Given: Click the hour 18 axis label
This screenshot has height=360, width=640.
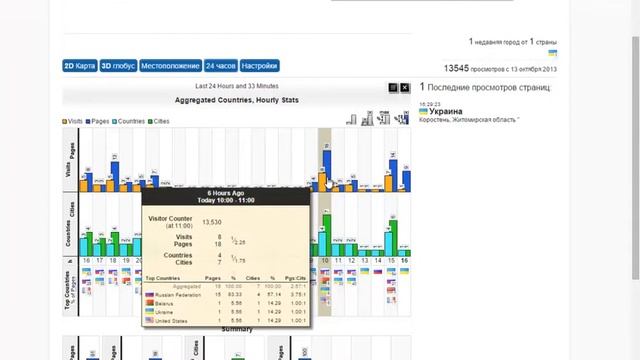Looking at the screenshot, I should click(x=113, y=260).
